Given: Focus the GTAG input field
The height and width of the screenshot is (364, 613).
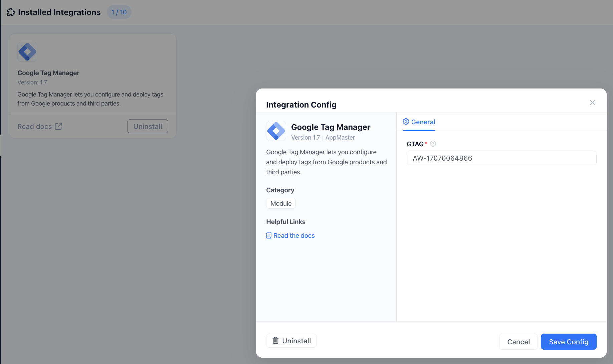Looking at the screenshot, I should point(501,158).
